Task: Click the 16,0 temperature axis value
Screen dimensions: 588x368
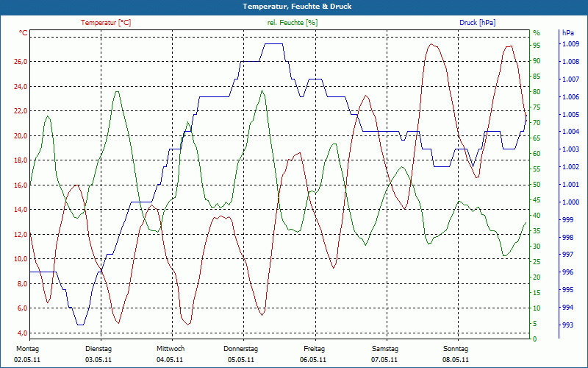Action: coord(21,185)
